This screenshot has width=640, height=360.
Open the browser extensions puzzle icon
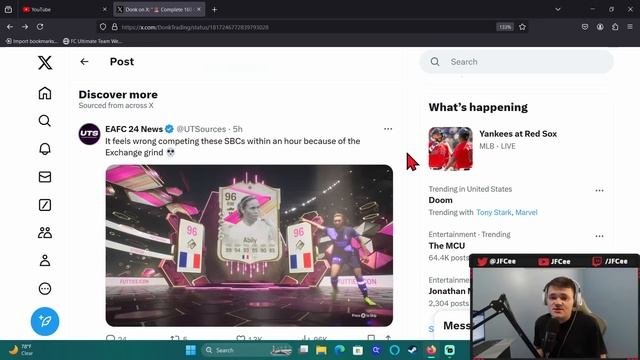click(615, 27)
